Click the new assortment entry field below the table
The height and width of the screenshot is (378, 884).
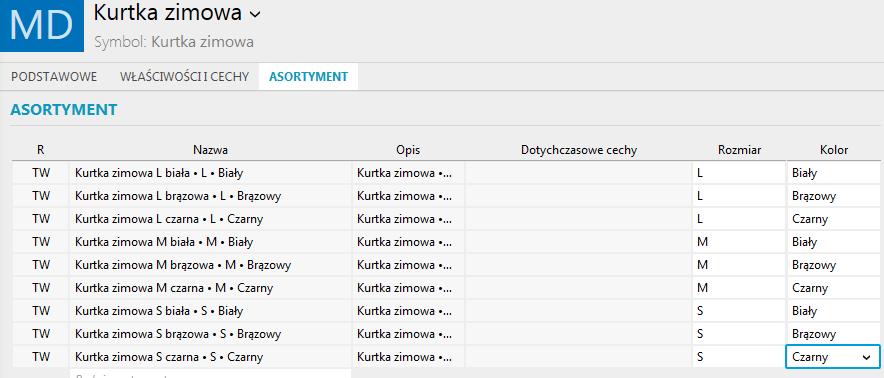(210, 373)
